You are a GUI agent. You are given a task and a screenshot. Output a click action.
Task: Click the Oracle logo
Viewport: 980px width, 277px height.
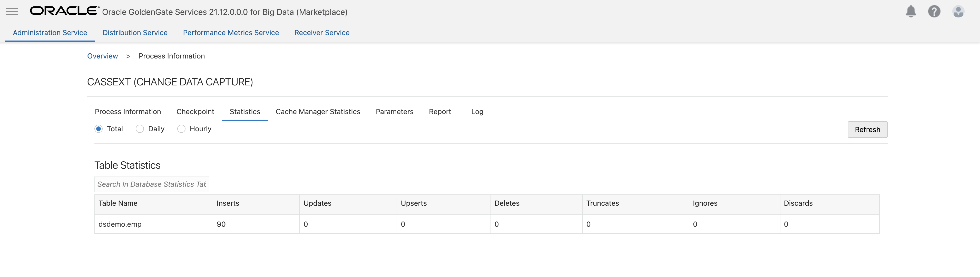point(64,11)
